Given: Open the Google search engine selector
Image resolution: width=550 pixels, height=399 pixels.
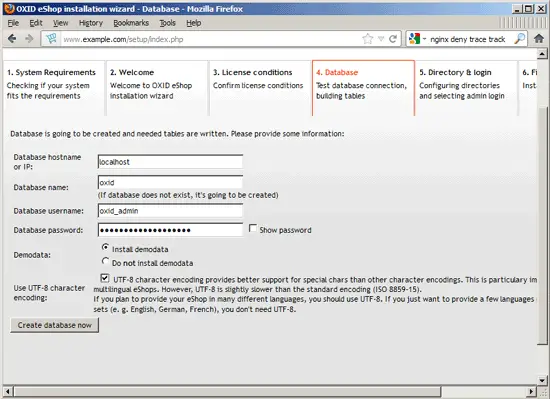Looking at the screenshot, I should [x=417, y=39].
